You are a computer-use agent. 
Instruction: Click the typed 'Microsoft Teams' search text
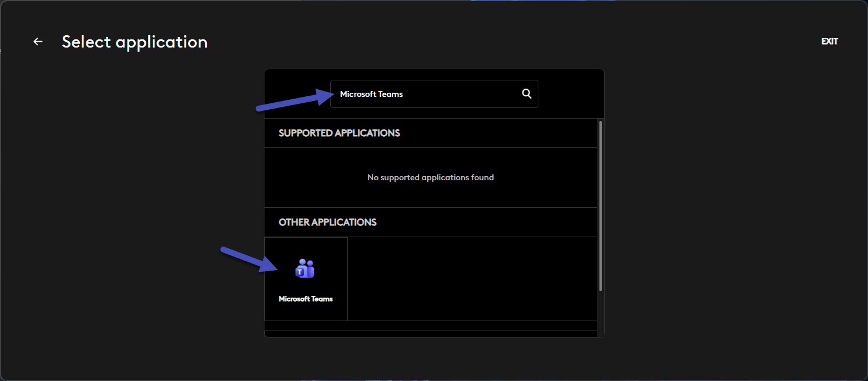(371, 94)
